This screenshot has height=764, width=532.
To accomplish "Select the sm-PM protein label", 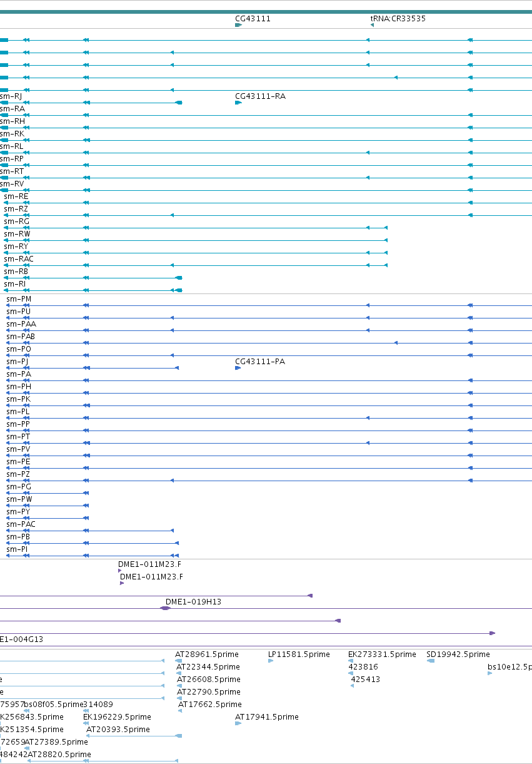I will pyautogui.click(x=19, y=299).
